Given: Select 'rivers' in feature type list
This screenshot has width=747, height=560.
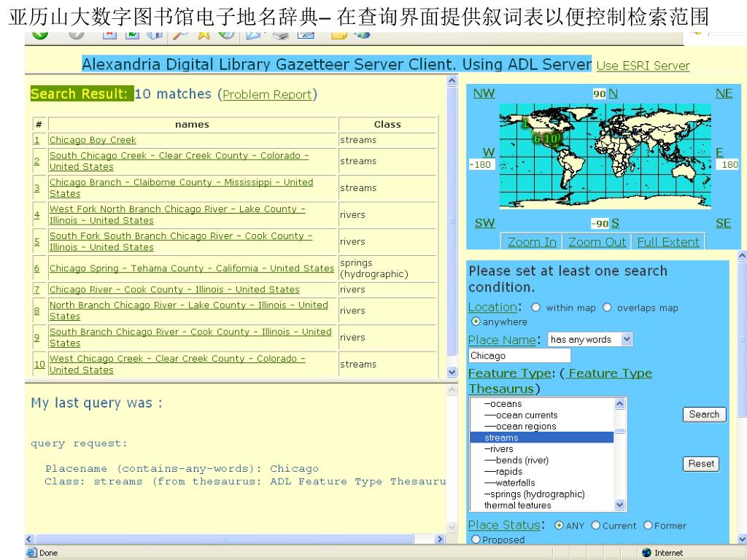Looking at the screenshot, I should tap(498, 449).
